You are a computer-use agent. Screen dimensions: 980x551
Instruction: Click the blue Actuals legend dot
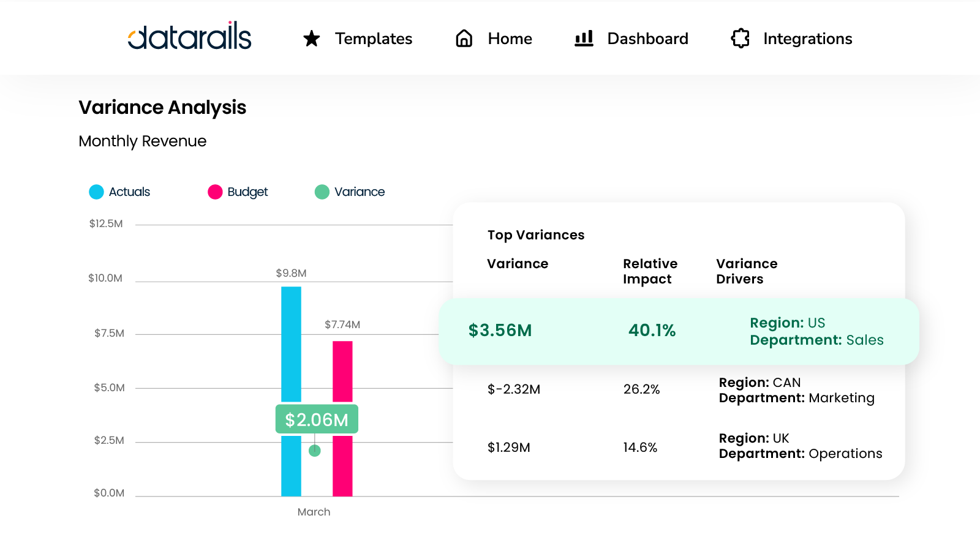click(97, 192)
